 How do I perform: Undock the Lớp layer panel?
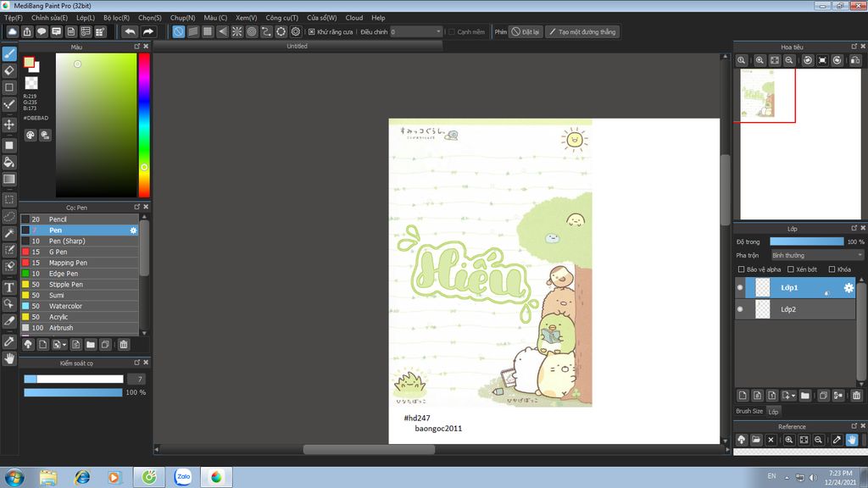click(854, 228)
